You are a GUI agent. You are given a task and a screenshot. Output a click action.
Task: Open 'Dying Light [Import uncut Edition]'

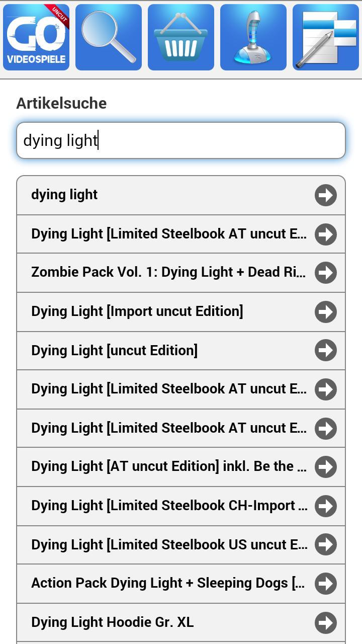151,311
